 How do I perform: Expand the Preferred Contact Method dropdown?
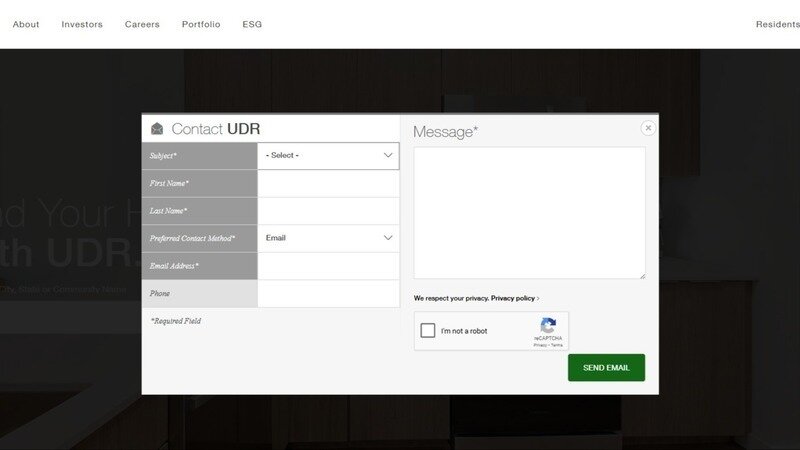[328, 238]
